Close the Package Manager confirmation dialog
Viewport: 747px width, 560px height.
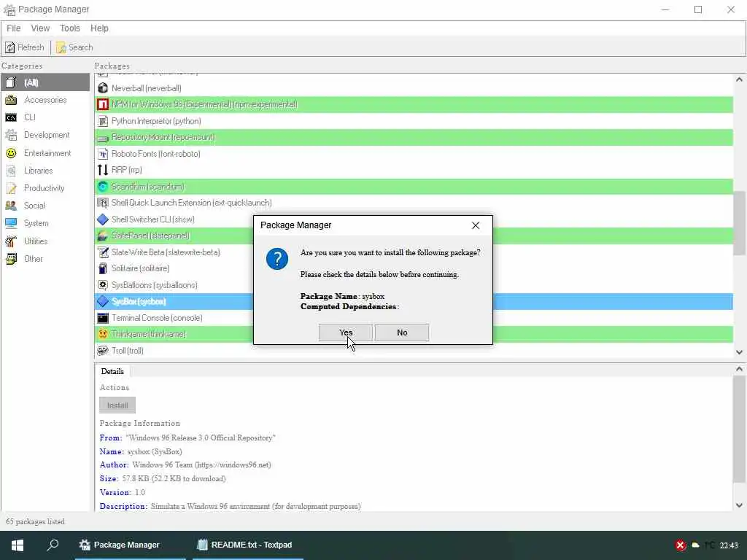[x=476, y=225]
